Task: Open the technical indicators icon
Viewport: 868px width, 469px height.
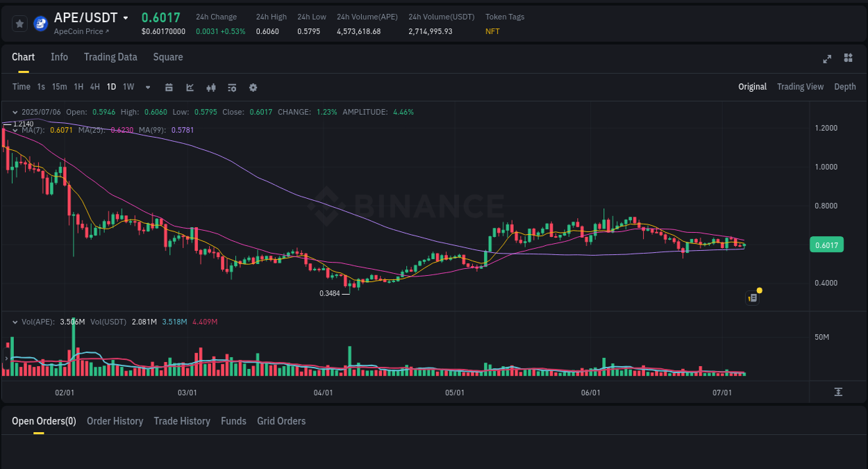Action: coord(232,87)
